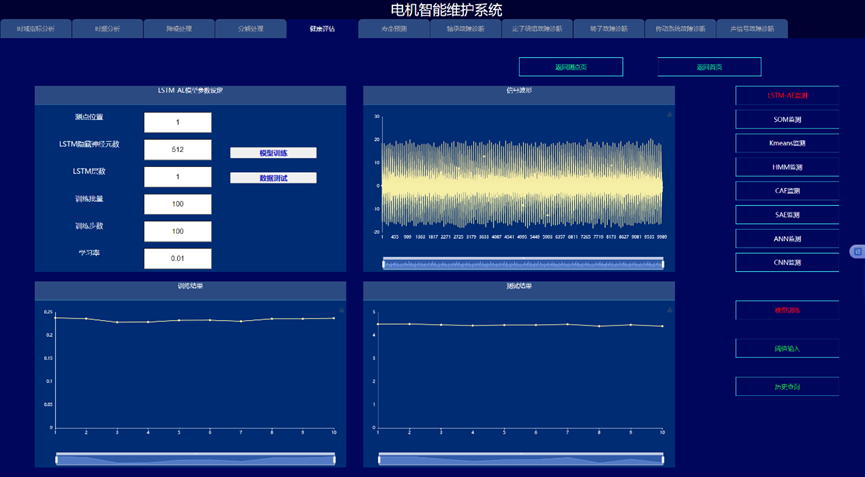The image size is (865, 477).
Task: Click the zoom slider below the signal waveform chart
Action: tap(523, 264)
